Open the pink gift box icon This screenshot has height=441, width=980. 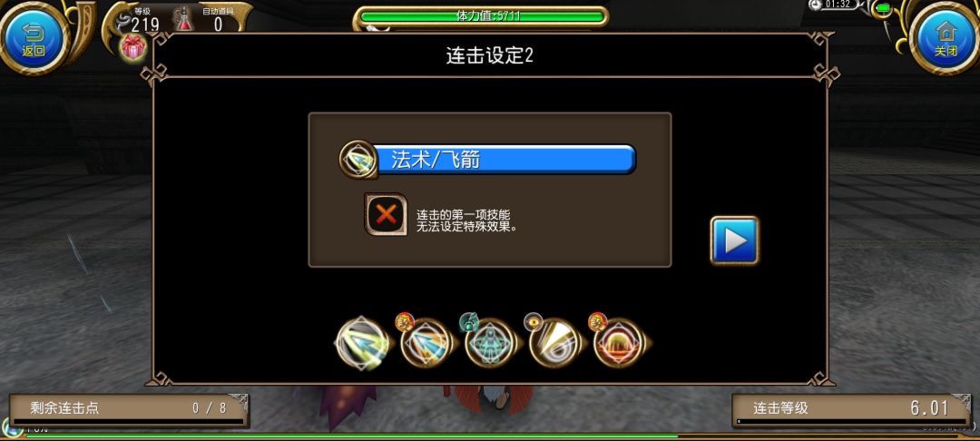pyautogui.click(x=132, y=47)
